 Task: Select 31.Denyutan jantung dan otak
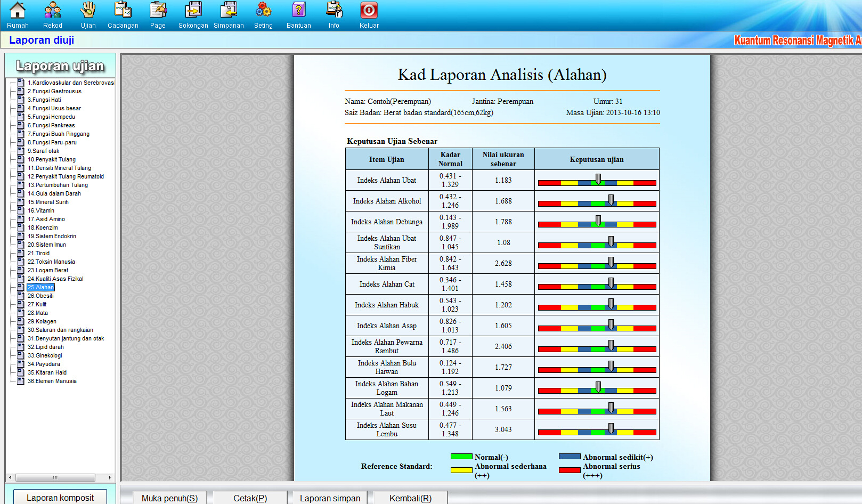click(66, 338)
